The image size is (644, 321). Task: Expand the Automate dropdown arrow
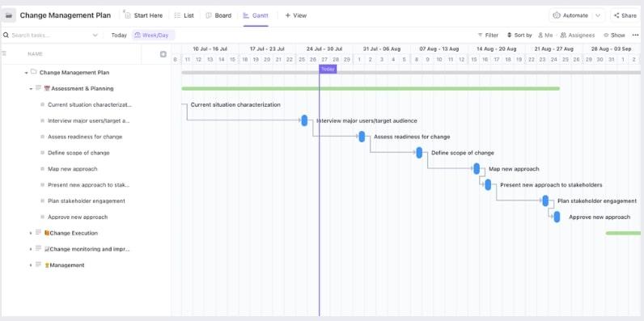click(598, 15)
